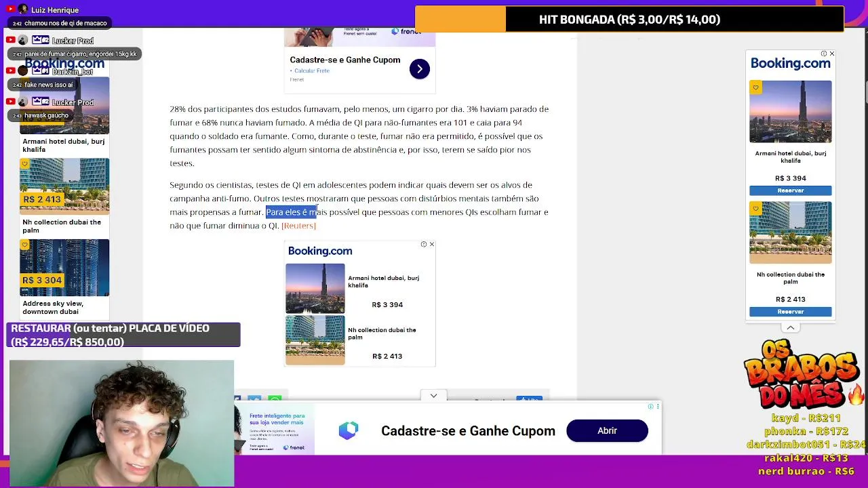Click 'OS BRABOS DO MÊS' overlay logo
The height and width of the screenshot is (488, 868).
point(802,374)
